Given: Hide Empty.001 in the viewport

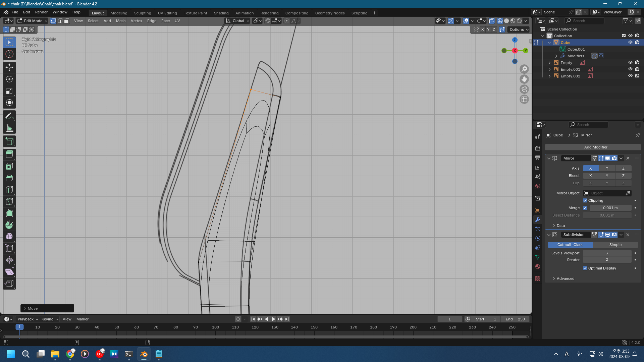Looking at the screenshot, I should 630,69.
